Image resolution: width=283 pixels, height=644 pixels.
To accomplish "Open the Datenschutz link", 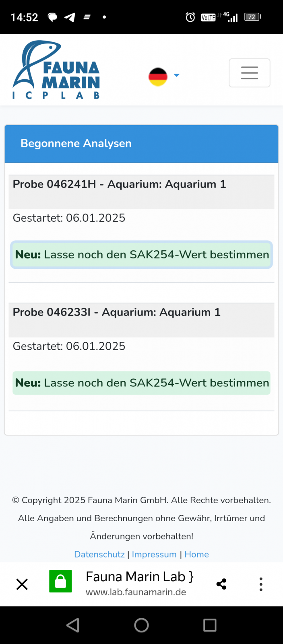I will (x=99, y=554).
